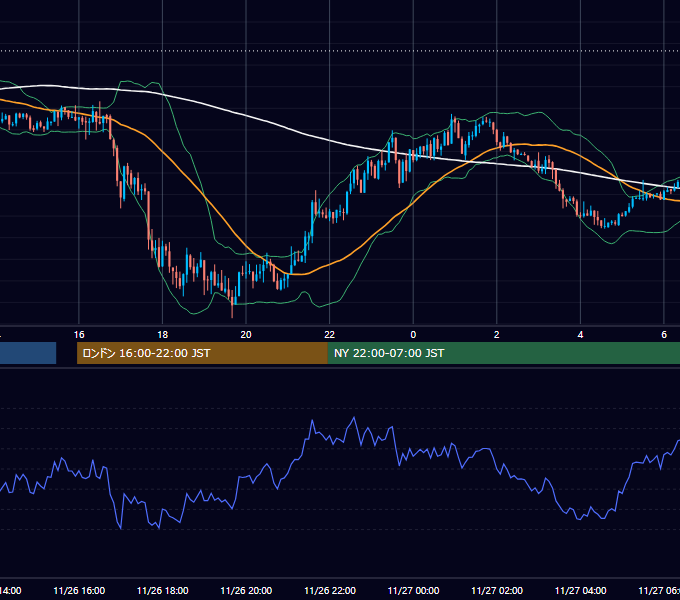
Task: Click the 4 hour label on upper axis
Action: pos(580,335)
